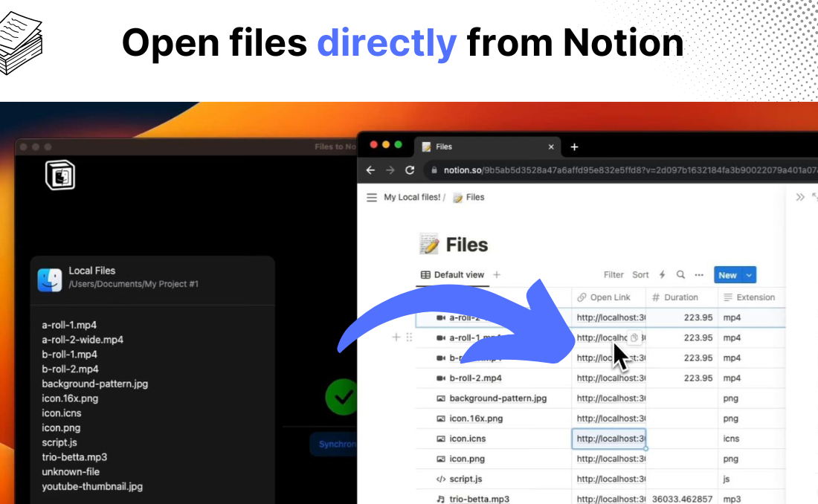Click the Finder icon in Files to Notion
818x504 pixels.
(x=50, y=280)
